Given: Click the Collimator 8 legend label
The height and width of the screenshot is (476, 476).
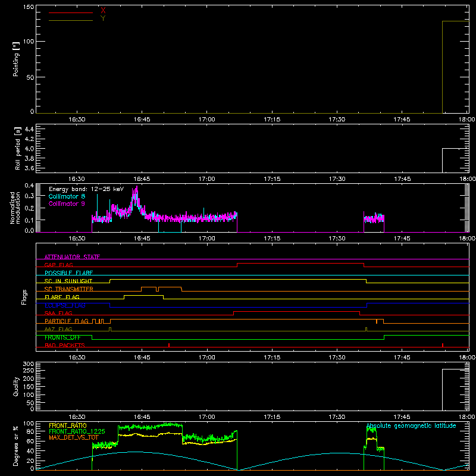Looking at the screenshot, I should [67, 196].
